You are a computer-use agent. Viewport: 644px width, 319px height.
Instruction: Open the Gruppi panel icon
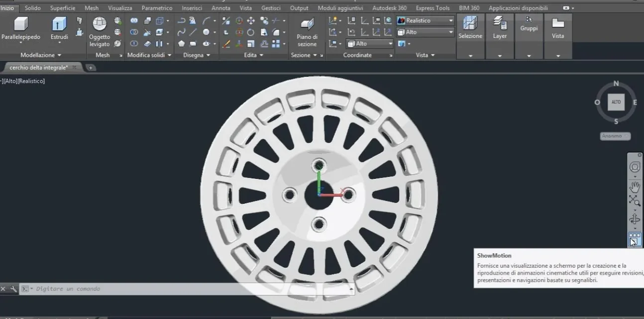(x=529, y=24)
